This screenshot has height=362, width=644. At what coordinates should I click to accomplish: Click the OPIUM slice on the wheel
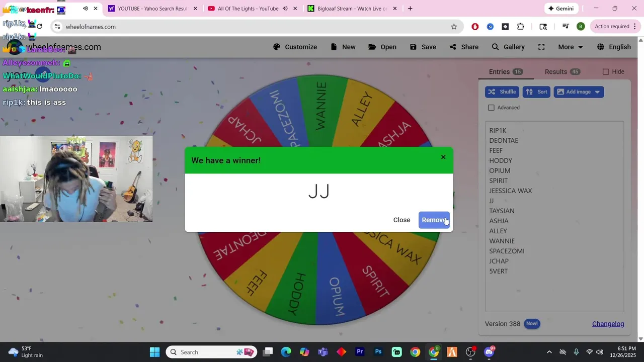tap(337, 297)
